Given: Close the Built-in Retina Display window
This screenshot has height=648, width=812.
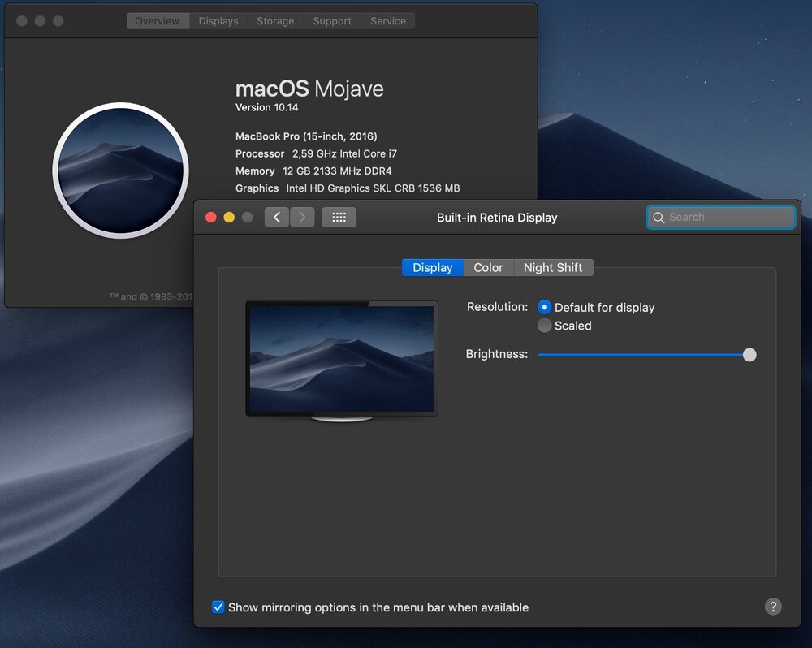Looking at the screenshot, I should coord(211,218).
